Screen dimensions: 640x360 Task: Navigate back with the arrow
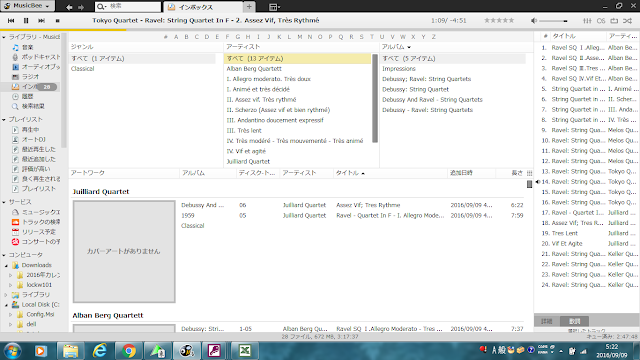point(69,7)
